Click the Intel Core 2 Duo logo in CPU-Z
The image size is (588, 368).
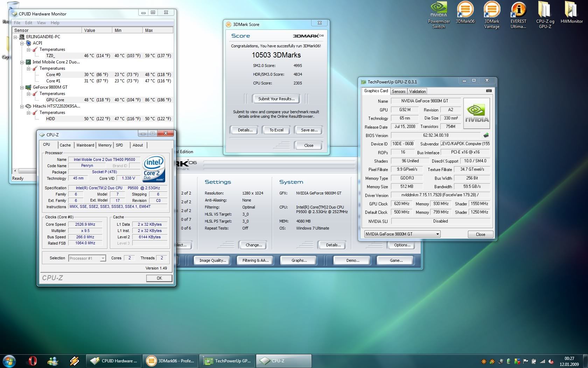pyautogui.click(x=154, y=168)
